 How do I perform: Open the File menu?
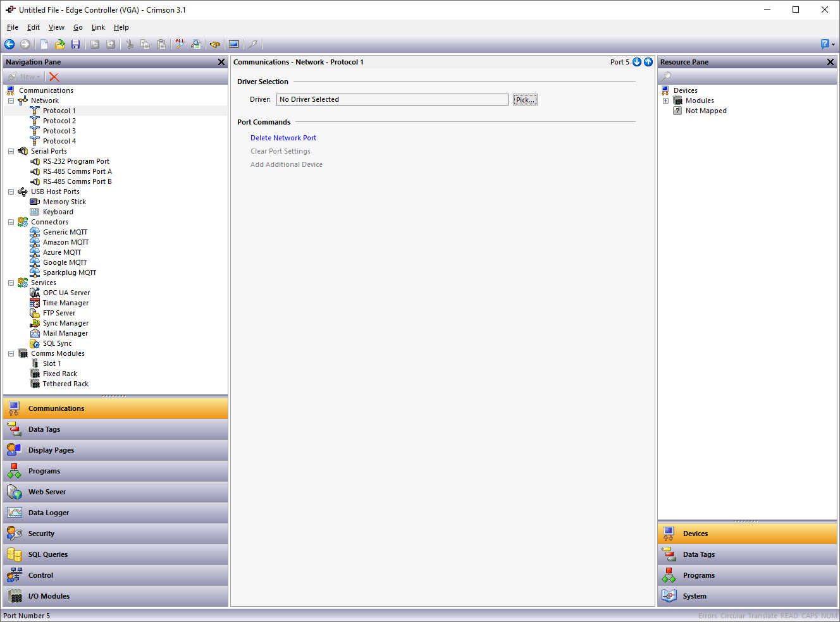click(13, 27)
